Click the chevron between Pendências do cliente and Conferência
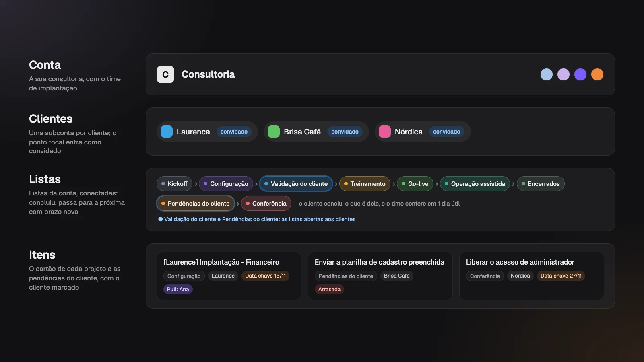644x362 pixels. tap(238, 204)
